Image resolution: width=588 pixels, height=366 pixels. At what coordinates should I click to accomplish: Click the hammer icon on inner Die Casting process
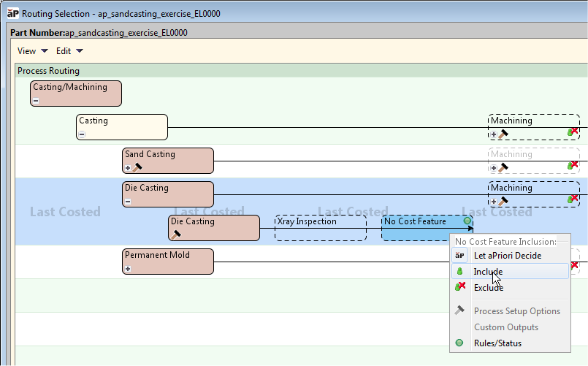pyautogui.click(x=175, y=235)
